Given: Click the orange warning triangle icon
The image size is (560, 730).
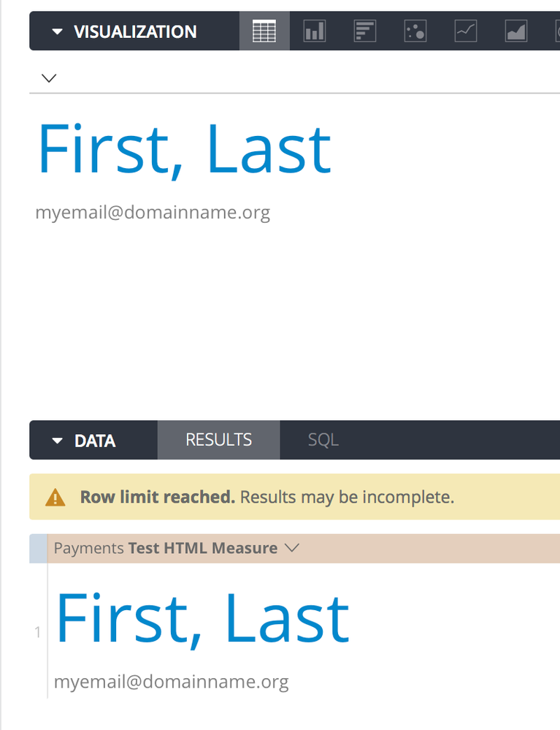Looking at the screenshot, I should pyautogui.click(x=55, y=497).
